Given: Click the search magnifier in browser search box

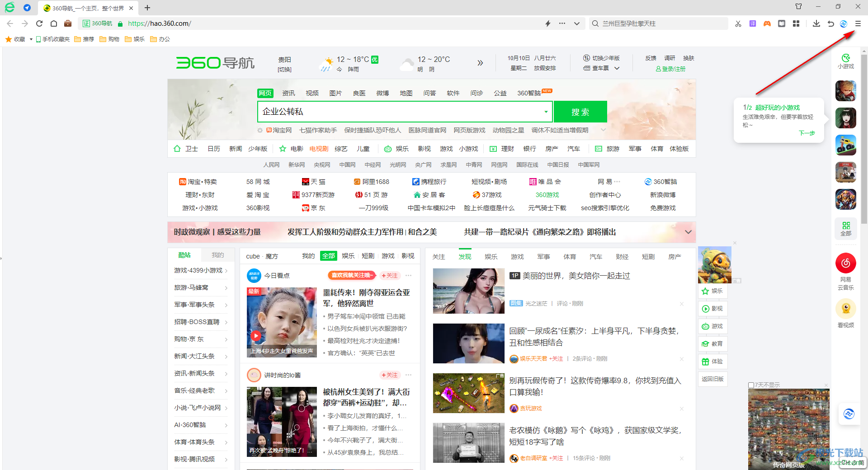Looking at the screenshot, I should (595, 23).
